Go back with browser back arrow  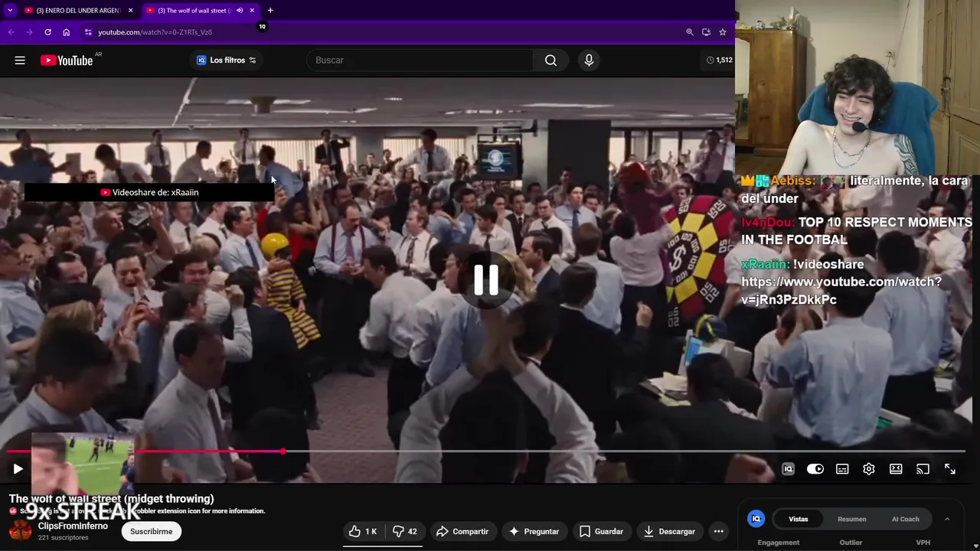[11, 32]
